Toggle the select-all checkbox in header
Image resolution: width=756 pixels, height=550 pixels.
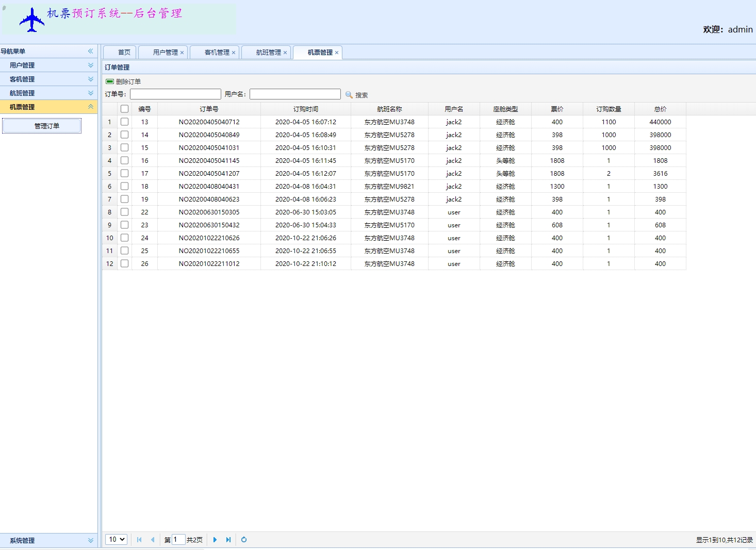(x=124, y=109)
